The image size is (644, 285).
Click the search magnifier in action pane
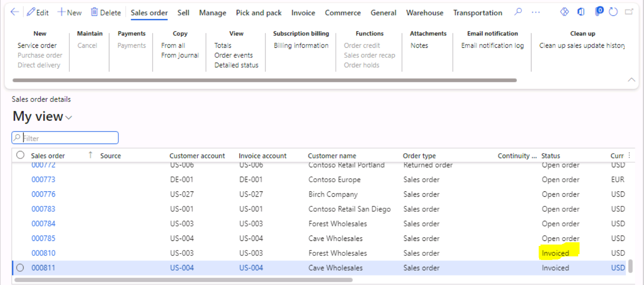[x=518, y=12]
